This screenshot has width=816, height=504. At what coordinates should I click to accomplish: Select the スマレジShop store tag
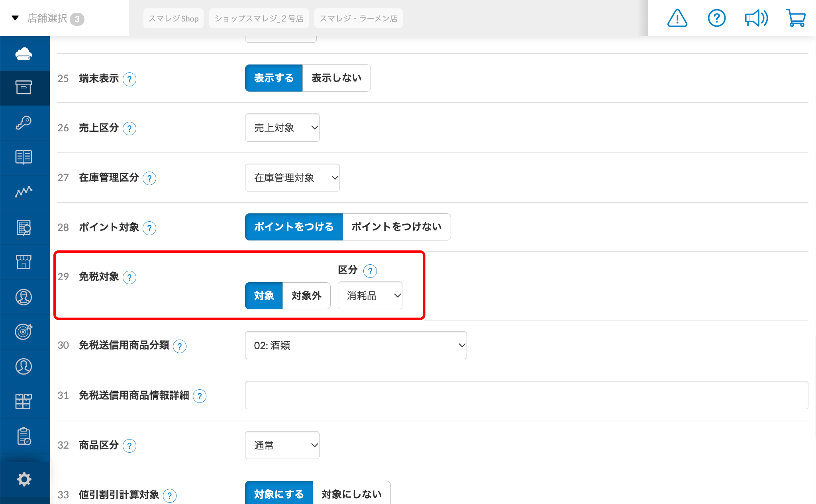173,18
